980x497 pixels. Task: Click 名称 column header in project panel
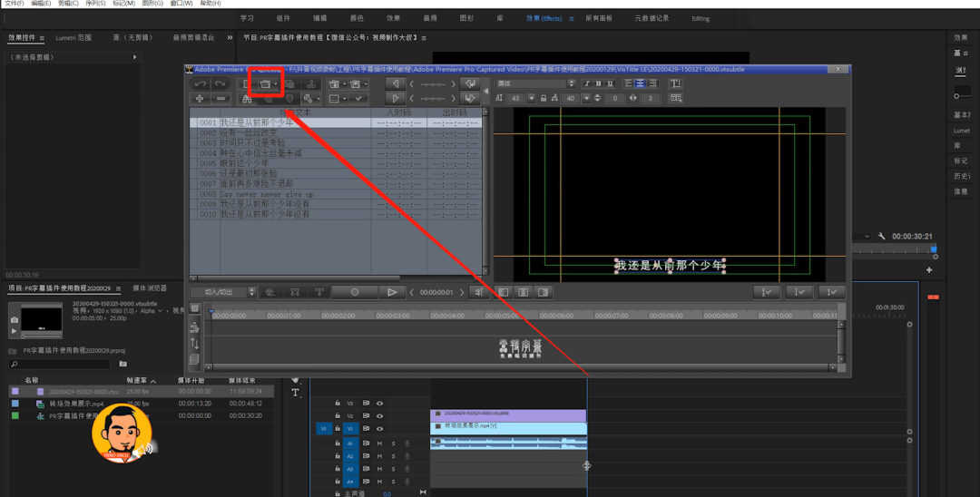[31, 380]
